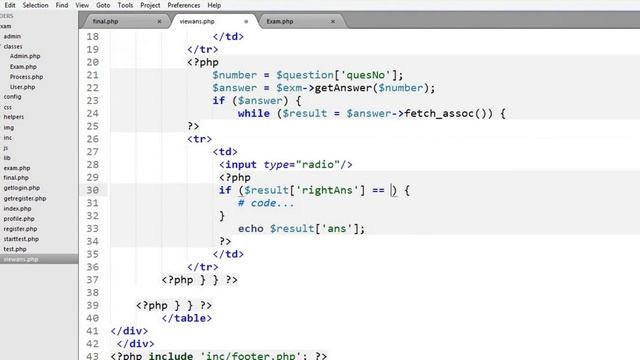Open Admin.php in the sidebar

coord(25,56)
